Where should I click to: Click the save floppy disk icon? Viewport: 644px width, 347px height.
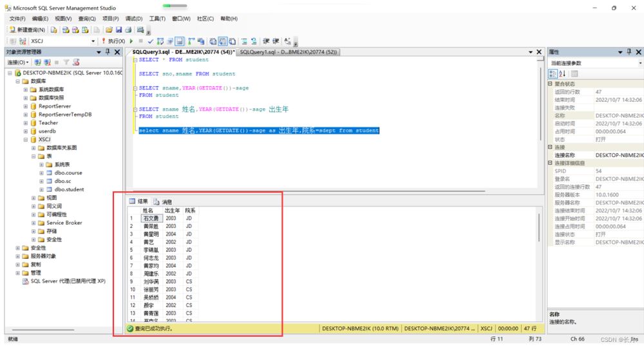coord(119,30)
